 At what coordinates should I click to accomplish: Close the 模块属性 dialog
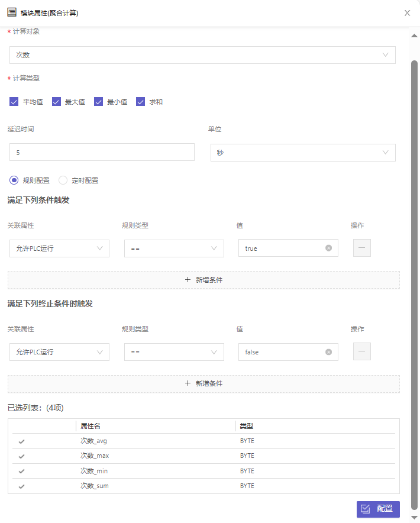coord(408,13)
